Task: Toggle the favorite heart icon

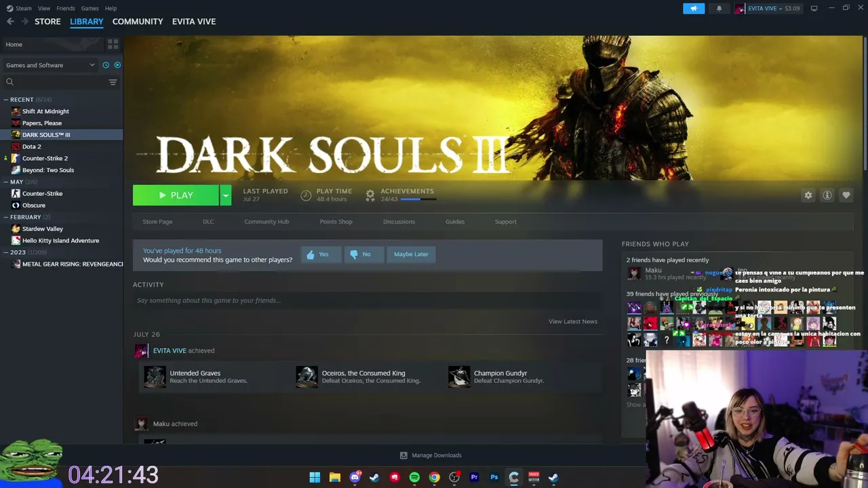Action: point(846,195)
